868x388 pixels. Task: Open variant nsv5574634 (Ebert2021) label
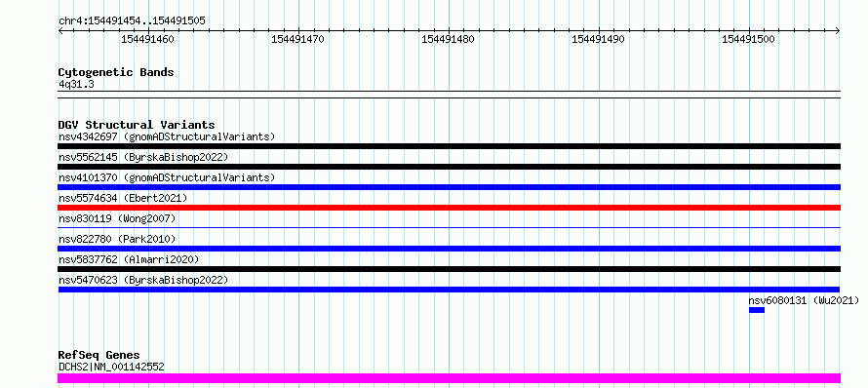(123, 198)
